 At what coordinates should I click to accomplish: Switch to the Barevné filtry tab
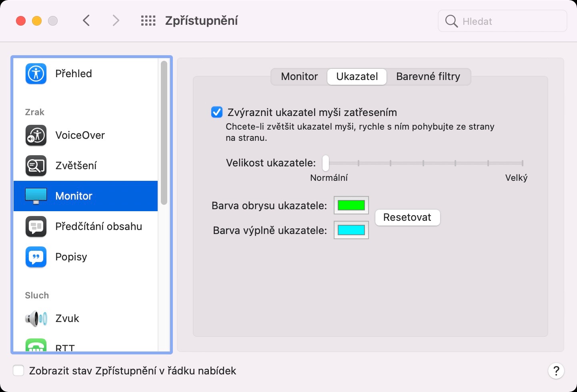coord(428,76)
